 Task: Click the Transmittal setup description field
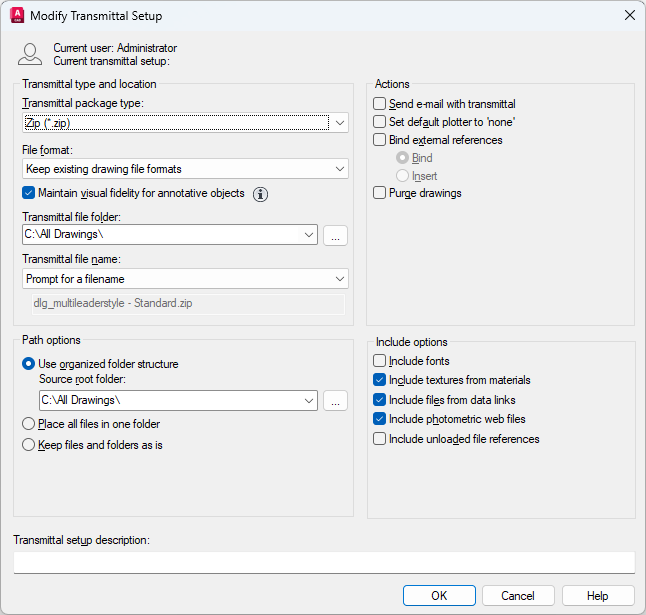[324, 563]
